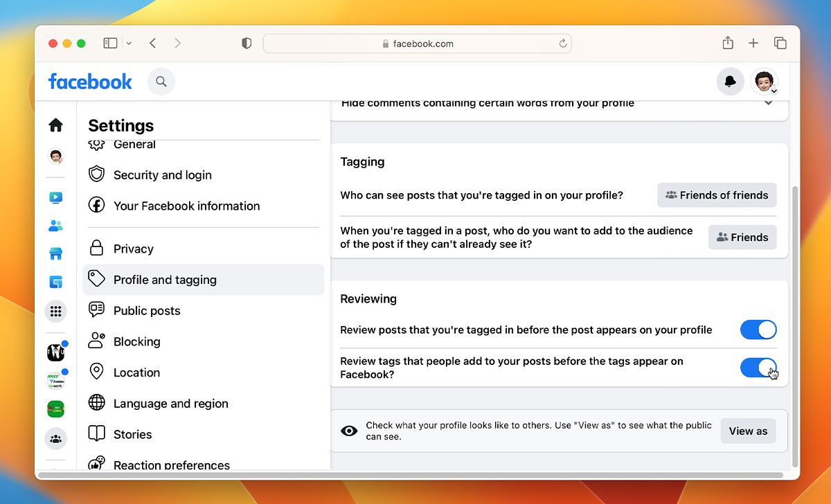Image resolution: width=831 pixels, height=504 pixels.
Task: Open the Marketplace icon in left rail
Action: 56,253
